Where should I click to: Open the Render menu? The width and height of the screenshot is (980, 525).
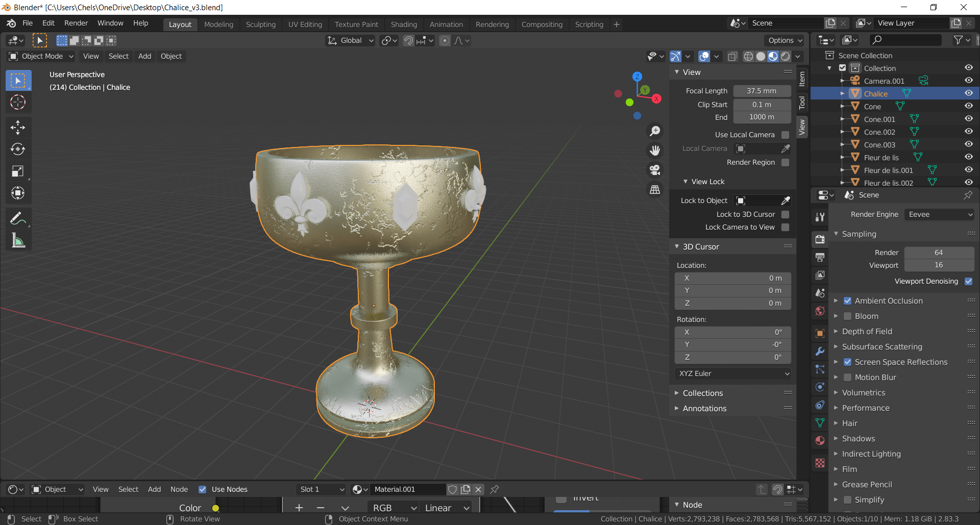(76, 23)
